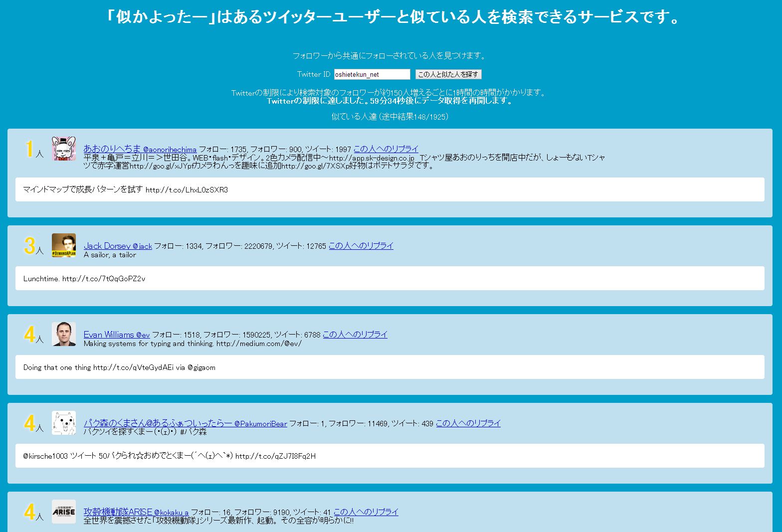The width and height of the screenshot is (782, 532).
Task: Click the Lunchtime tweet text
Action: 84,278
